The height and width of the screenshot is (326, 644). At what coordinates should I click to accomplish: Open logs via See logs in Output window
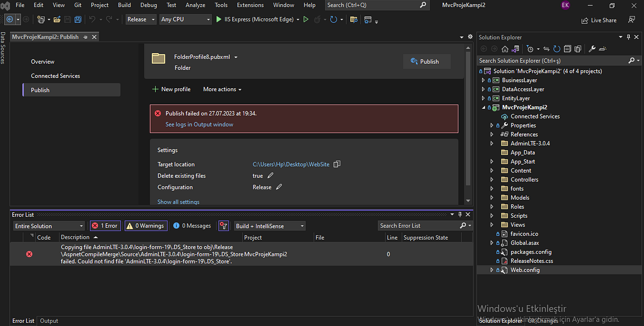pos(199,124)
